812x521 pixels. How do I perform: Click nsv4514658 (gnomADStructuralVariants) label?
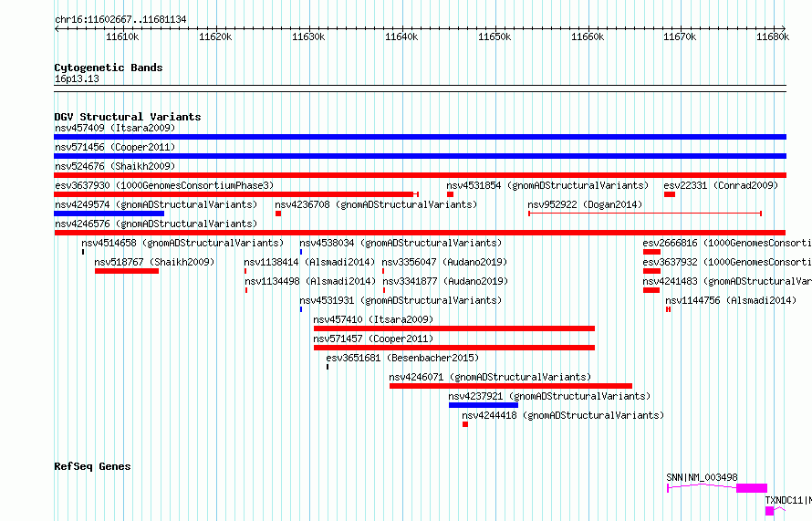click(182, 243)
